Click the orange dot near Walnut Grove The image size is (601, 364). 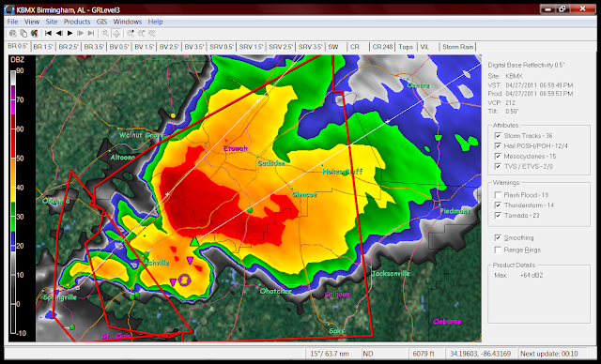(x=173, y=115)
